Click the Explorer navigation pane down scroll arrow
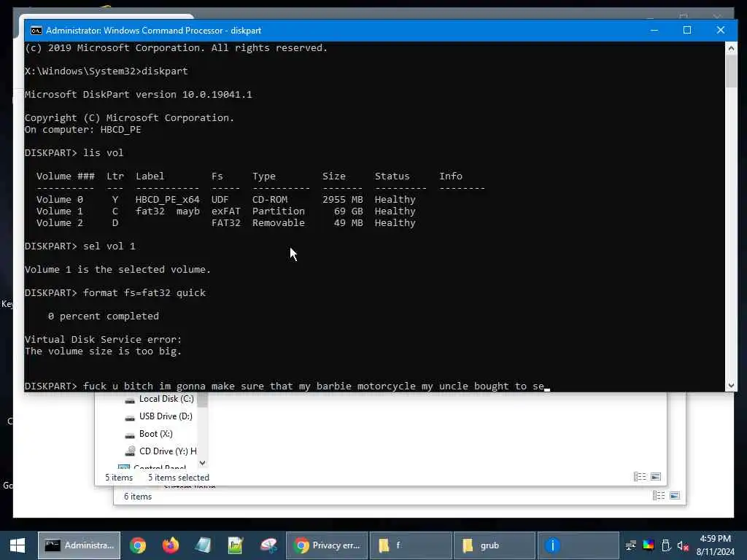Screen dimensions: 747x560 [x=203, y=463]
